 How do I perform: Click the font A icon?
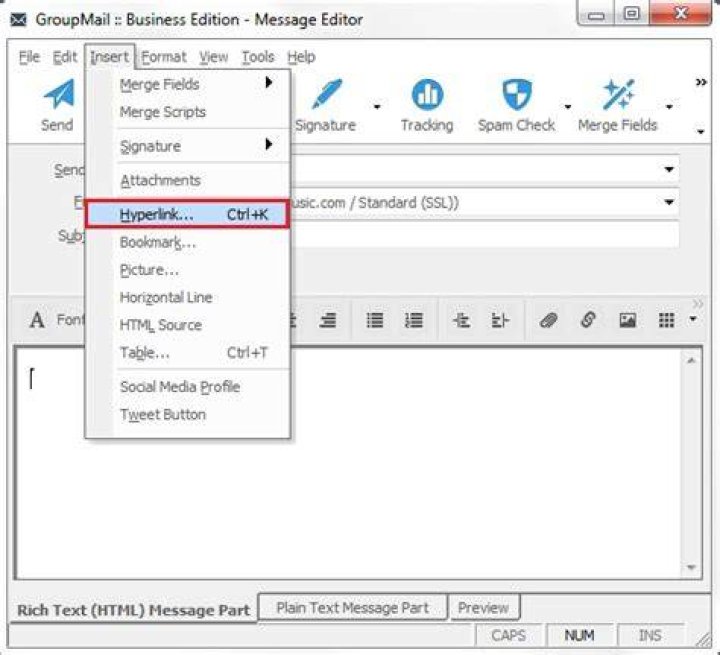point(37,320)
